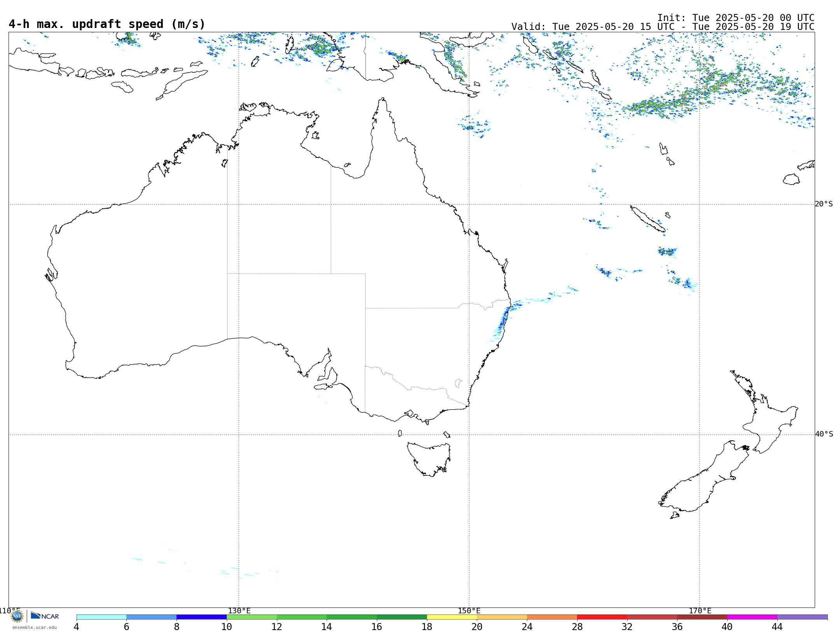Click the 'Init: Tue 2025-05-20 00 UTC' text

click(736, 18)
